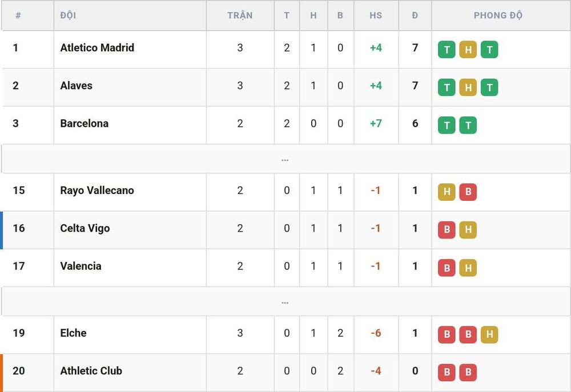Screen dimensions: 571x392
Task: Click Alaves' last green T form badge
Action: tap(489, 87)
